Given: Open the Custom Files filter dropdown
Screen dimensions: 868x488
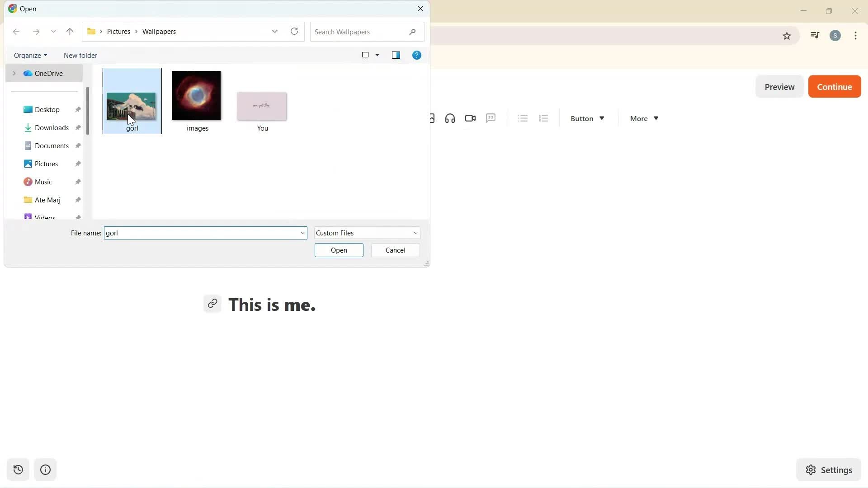Looking at the screenshot, I should (x=367, y=233).
